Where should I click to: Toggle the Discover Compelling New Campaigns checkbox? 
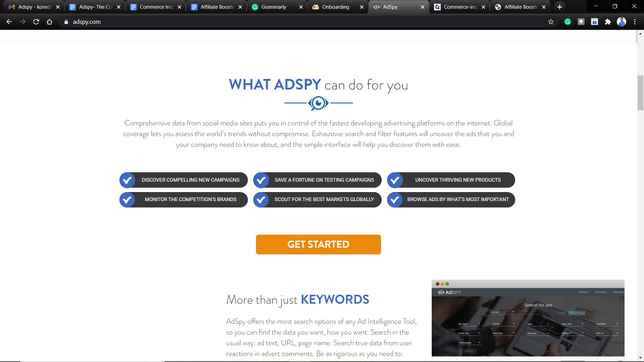[128, 180]
